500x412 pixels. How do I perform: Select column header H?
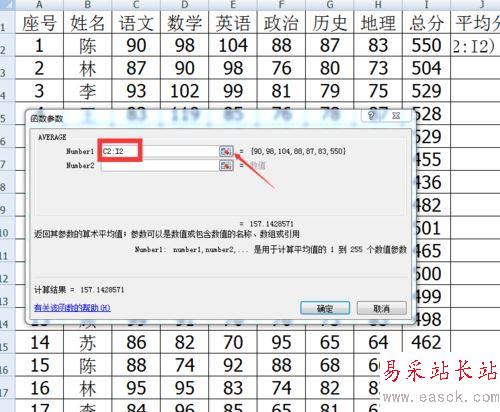(x=378, y=5)
